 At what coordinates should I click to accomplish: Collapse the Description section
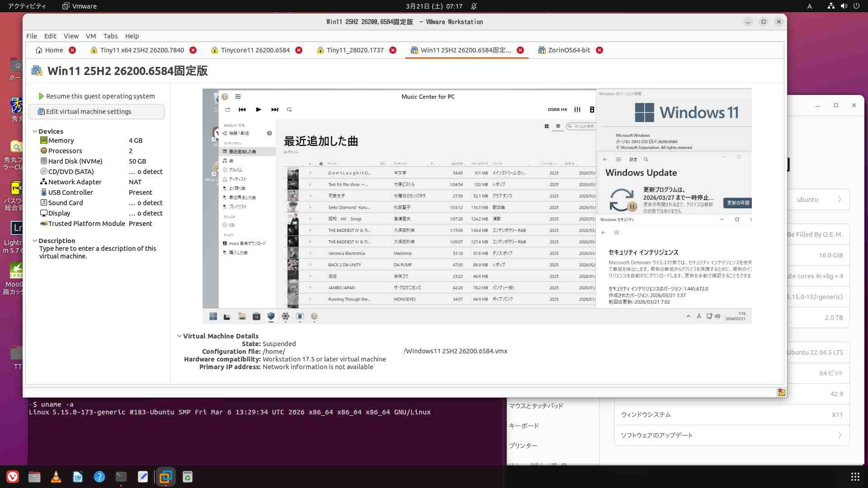coord(35,241)
